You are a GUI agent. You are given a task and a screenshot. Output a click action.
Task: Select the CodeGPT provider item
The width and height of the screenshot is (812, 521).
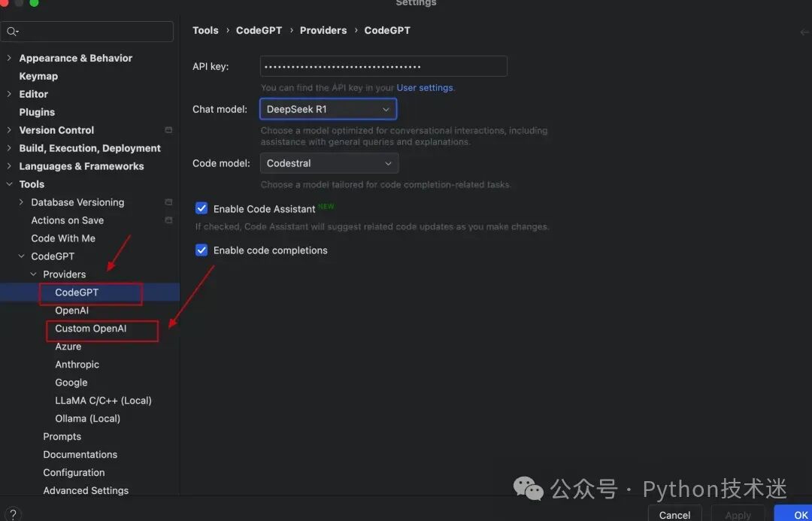coord(77,292)
